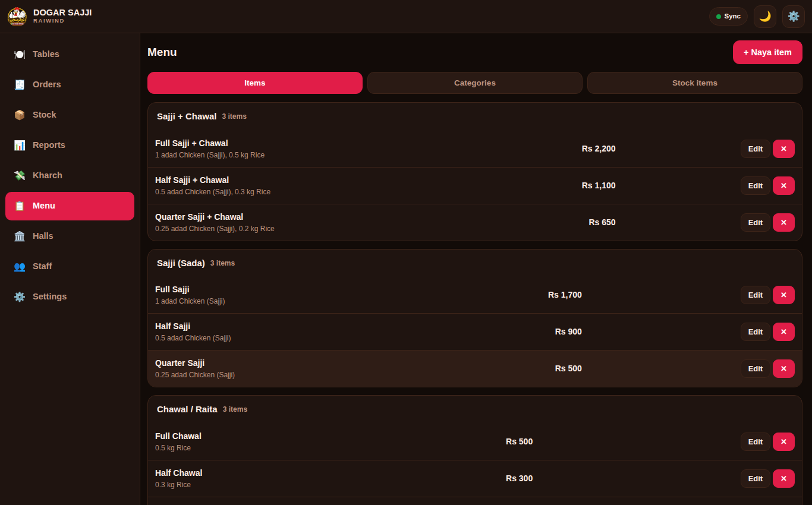
Task: Click the Chawal / Raita category heading
Action: pos(187,409)
